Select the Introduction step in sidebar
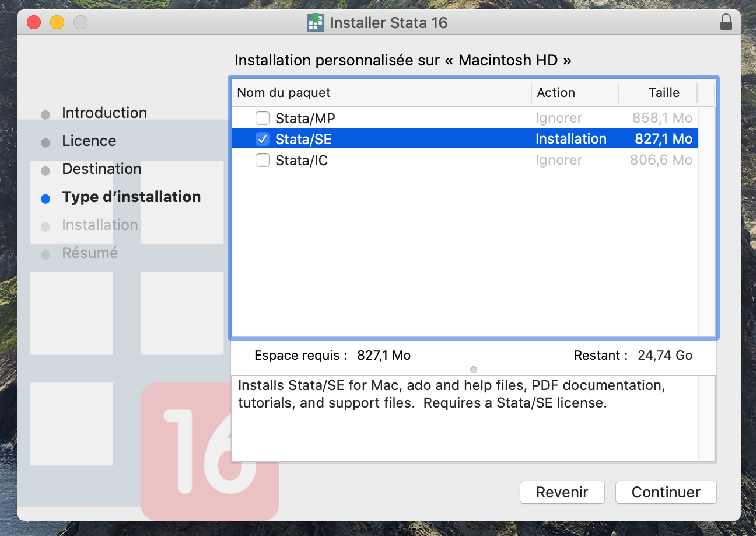 (104, 113)
